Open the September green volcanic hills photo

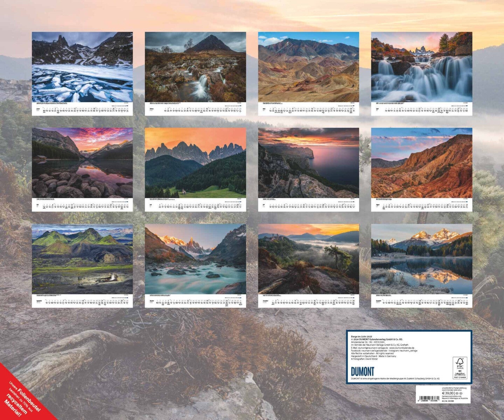pos(82,259)
